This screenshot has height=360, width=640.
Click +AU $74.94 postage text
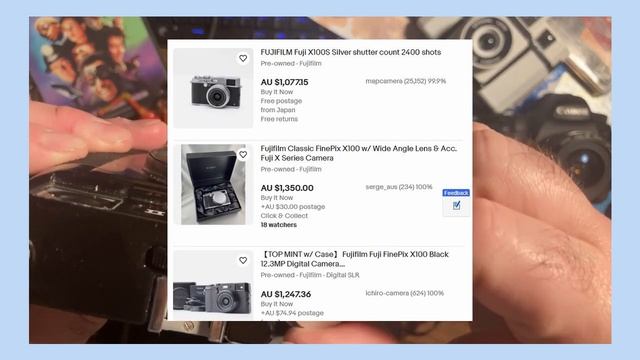coord(292,313)
